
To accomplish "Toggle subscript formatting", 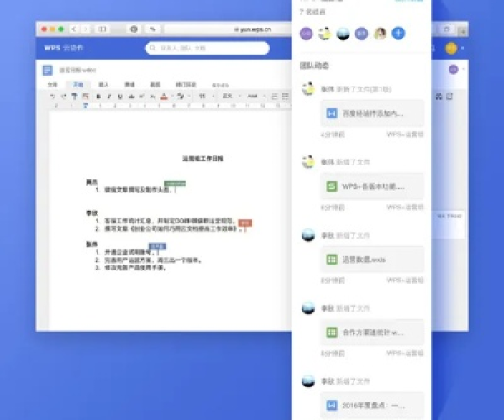I will (x=153, y=96).
